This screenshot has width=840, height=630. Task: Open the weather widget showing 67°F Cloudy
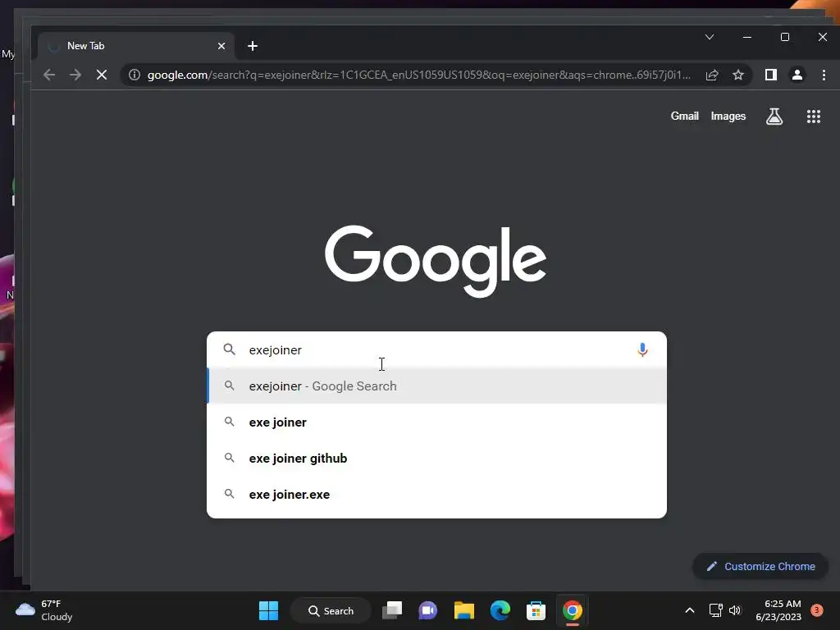pyautogui.click(x=44, y=610)
